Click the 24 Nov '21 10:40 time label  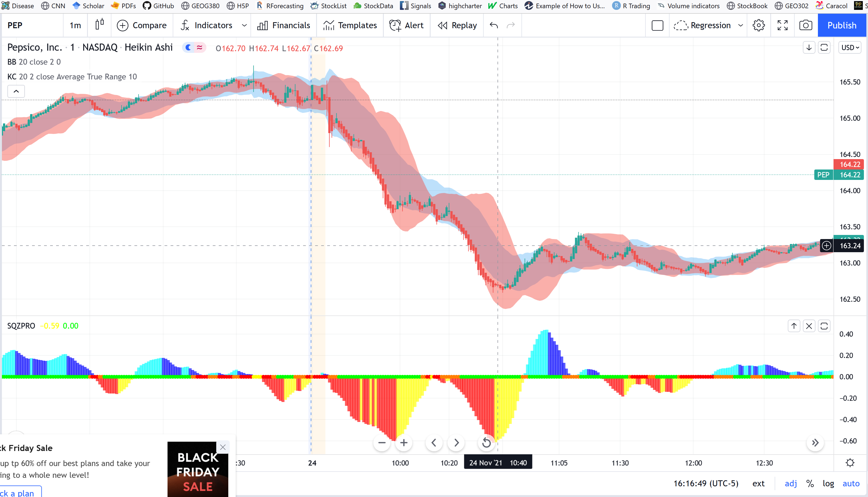tap(498, 462)
